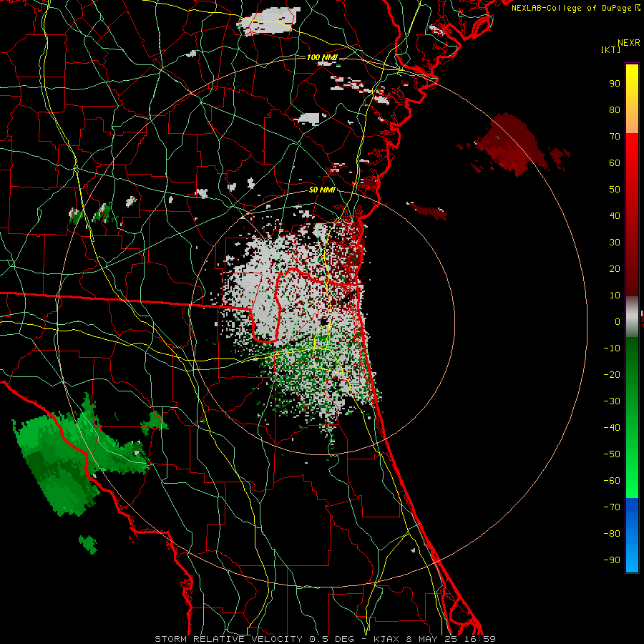Click the dark red outbound echo offshore northeast
The width and height of the screenshot is (644, 644).
tap(509, 146)
